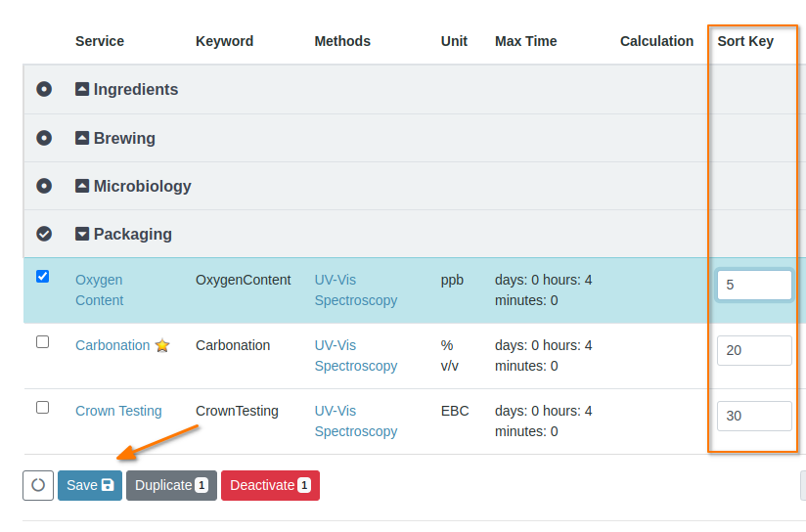Expand the Brewing category
This screenshot has width=806, height=532.
click(x=82, y=138)
